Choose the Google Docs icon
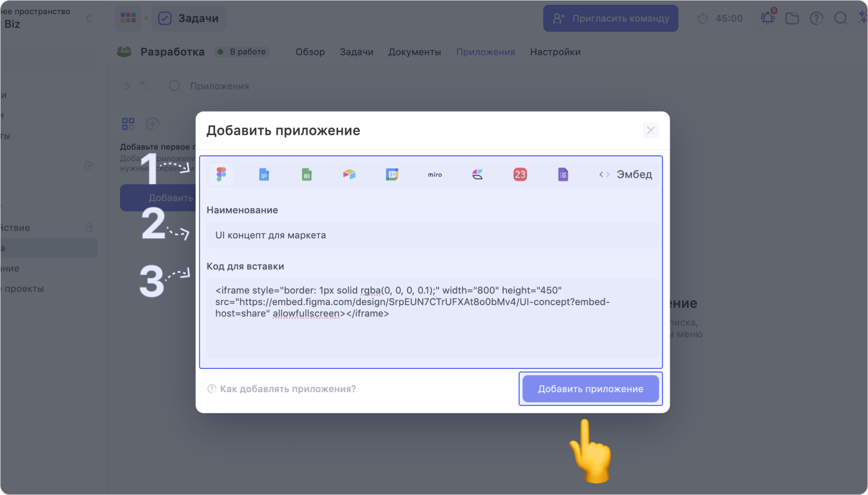 point(264,174)
